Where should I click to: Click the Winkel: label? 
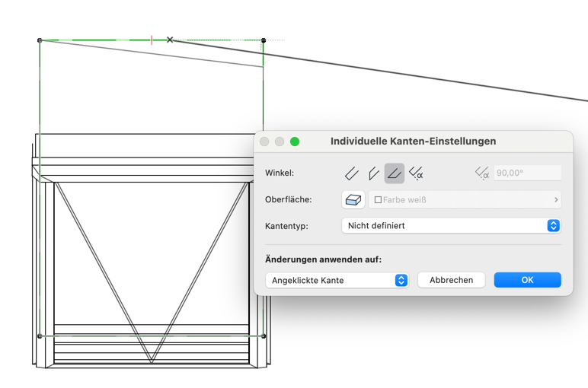pos(280,173)
